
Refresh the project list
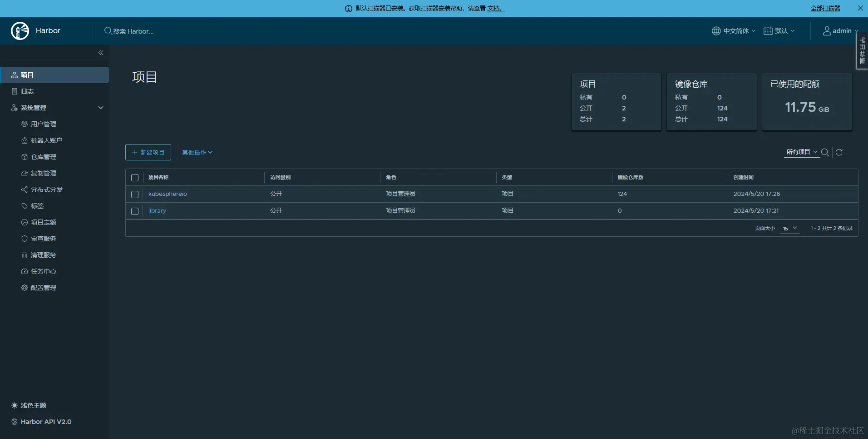[x=839, y=152]
